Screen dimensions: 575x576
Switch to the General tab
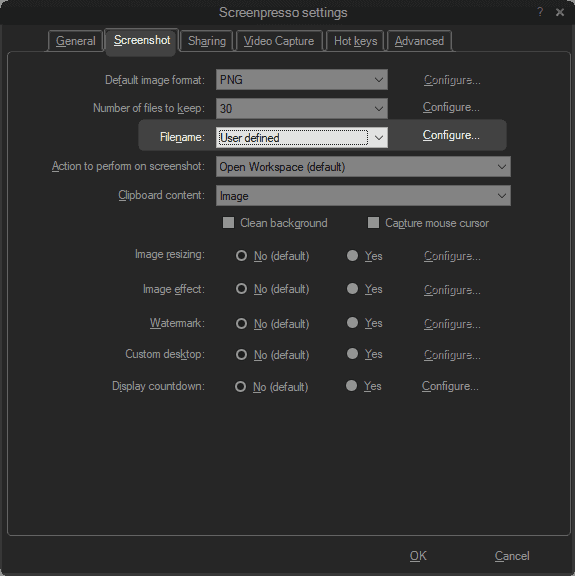click(x=75, y=41)
